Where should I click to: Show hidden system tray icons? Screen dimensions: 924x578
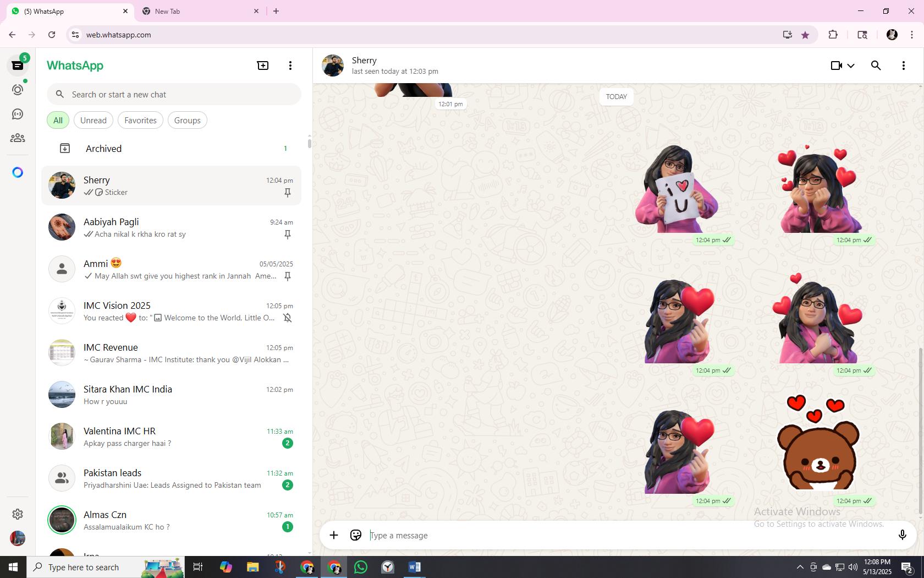[x=800, y=567]
